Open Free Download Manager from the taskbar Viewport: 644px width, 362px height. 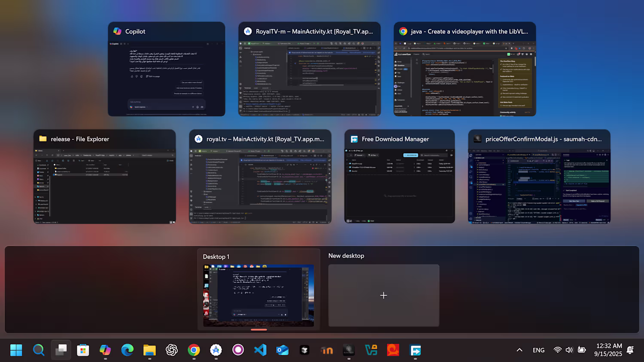[415, 350]
